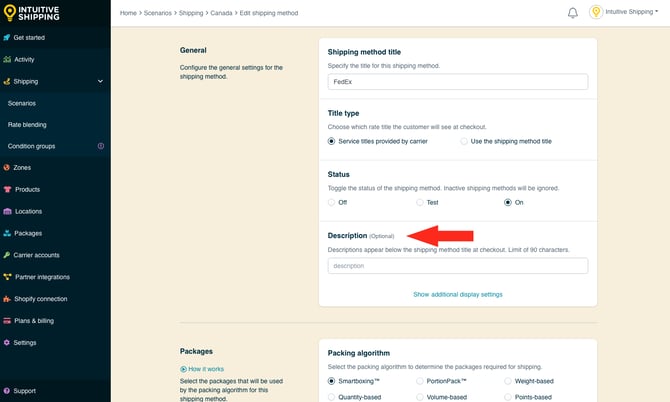This screenshot has height=402, width=670.
Task: Choose Volume-based packing algorithm
Action: (x=420, y=397)
